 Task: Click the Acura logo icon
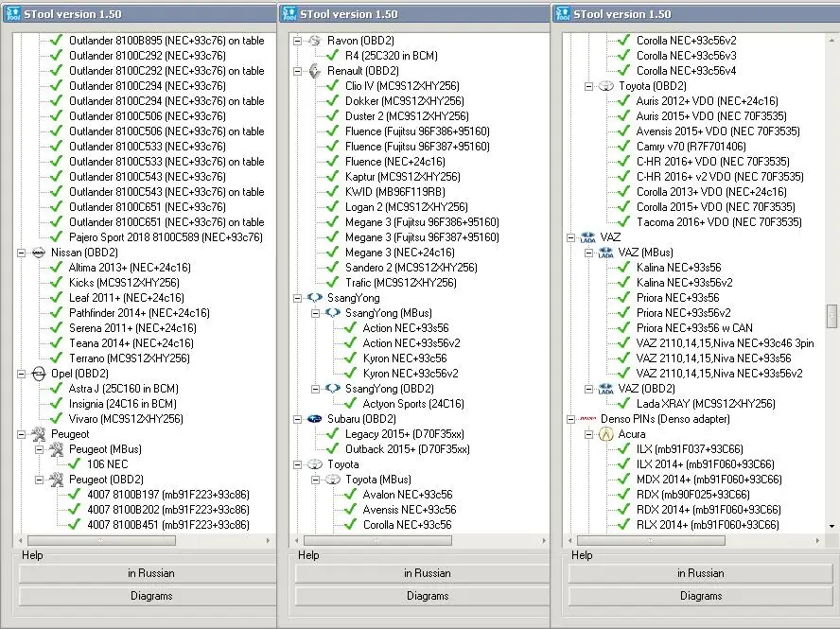click(x=606, y=434)
